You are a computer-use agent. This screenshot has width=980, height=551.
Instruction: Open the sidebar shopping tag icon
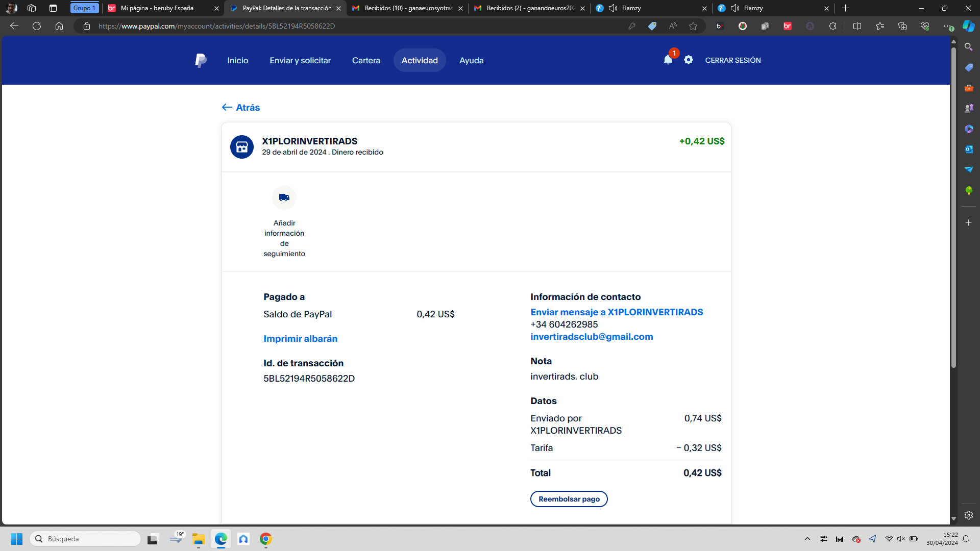968,67
